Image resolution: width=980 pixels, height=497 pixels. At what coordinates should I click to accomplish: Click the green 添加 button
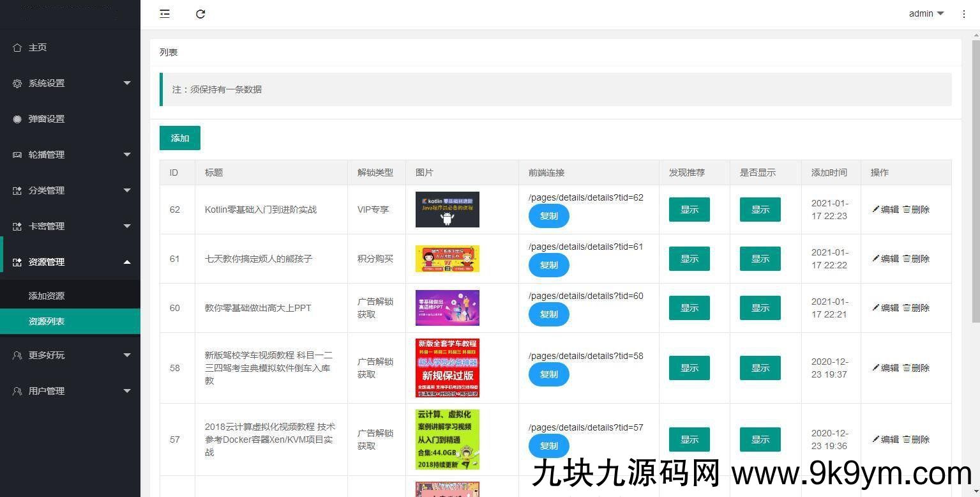[179, 138]
